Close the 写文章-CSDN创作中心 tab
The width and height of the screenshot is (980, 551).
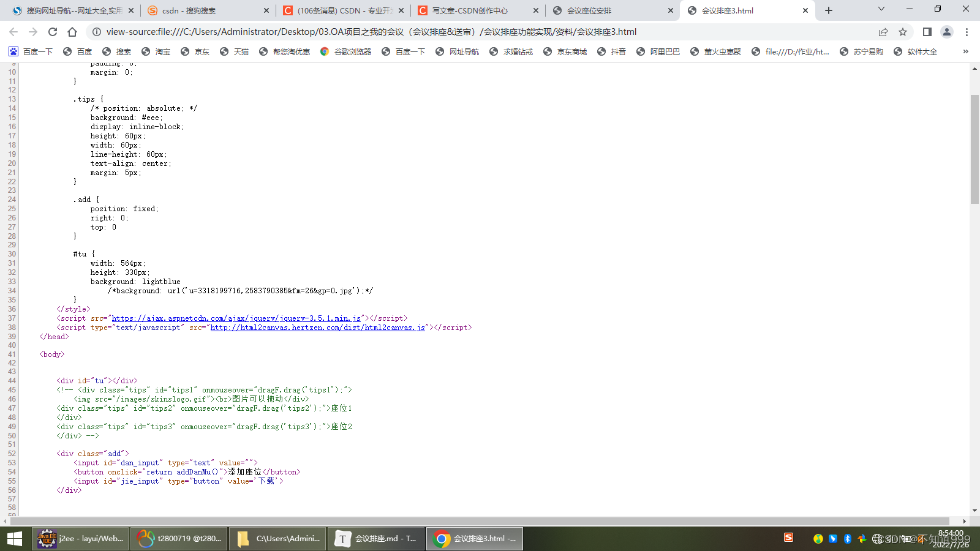click(x=535, y=10)
